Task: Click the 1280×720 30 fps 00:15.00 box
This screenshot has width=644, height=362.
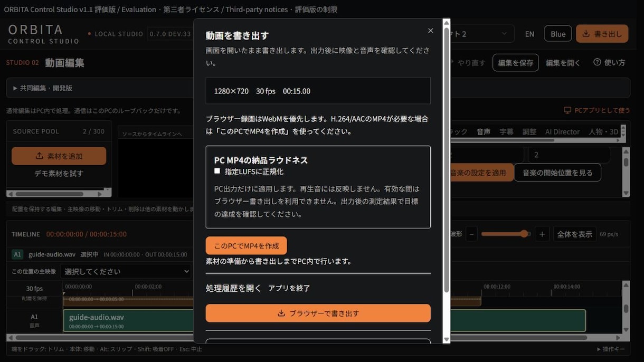Action: pos(318,91)
